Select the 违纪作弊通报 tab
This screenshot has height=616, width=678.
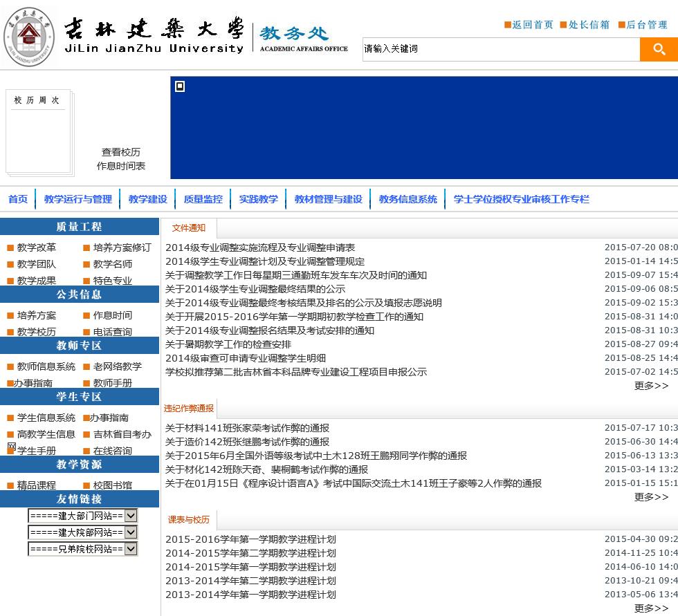(189, 409)
